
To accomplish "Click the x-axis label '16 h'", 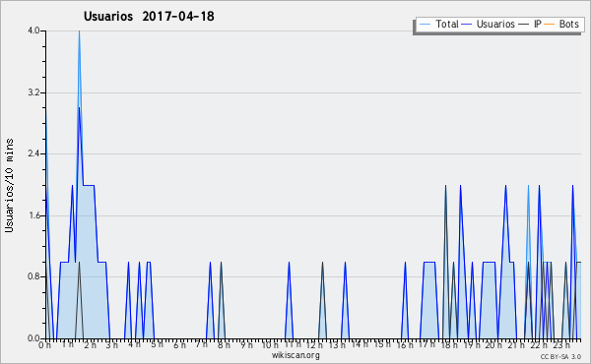I will click(405, 345).
